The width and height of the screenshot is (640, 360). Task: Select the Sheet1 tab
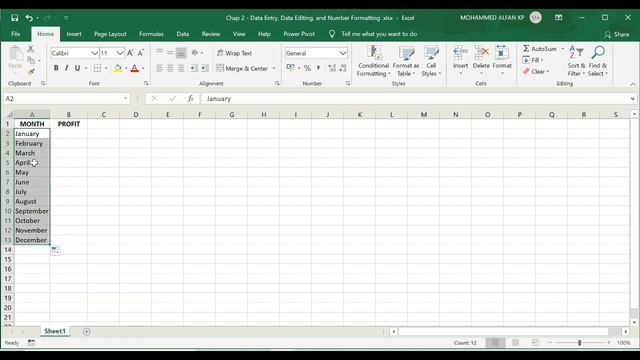click(55, 331)
